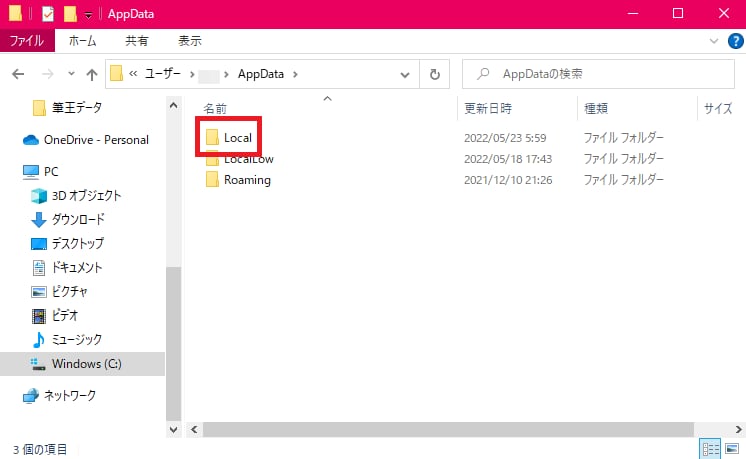Click ユーザー in the address bar
This screenshot has width=746, height=459.
click(163, 74)
